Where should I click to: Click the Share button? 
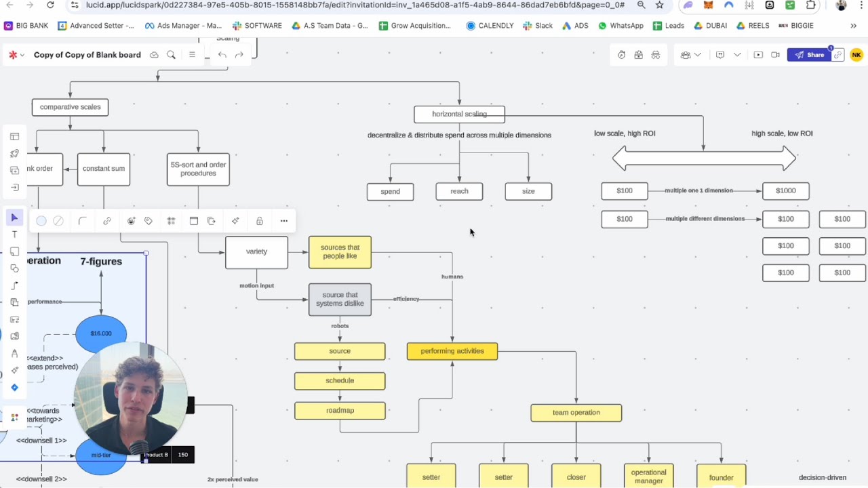(x=810, y=55)
